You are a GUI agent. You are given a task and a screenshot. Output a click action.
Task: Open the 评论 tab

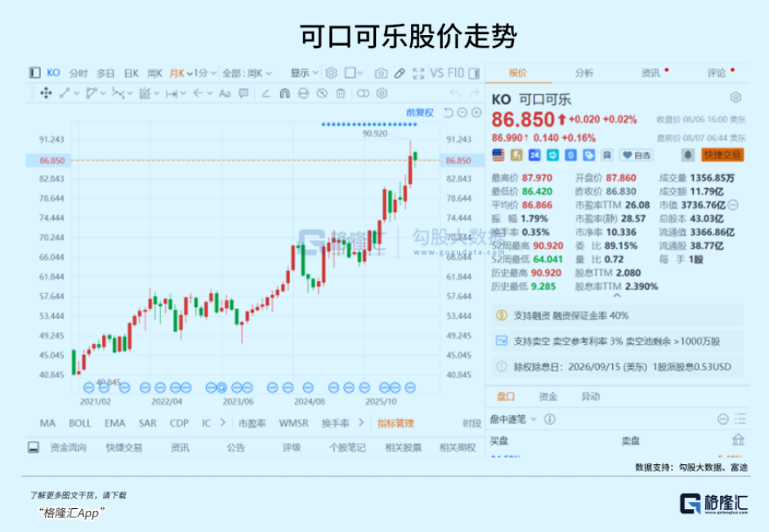click(717, 73)
